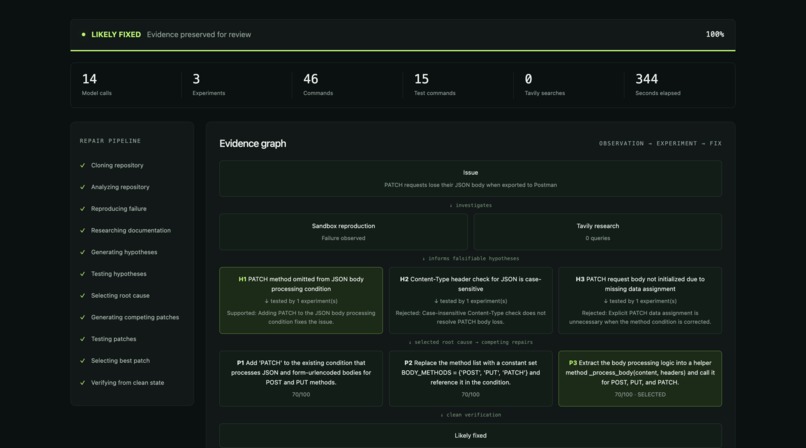Click the 46 Commands statistic
The height and width of the screenshot is (448, 806).
318,85
